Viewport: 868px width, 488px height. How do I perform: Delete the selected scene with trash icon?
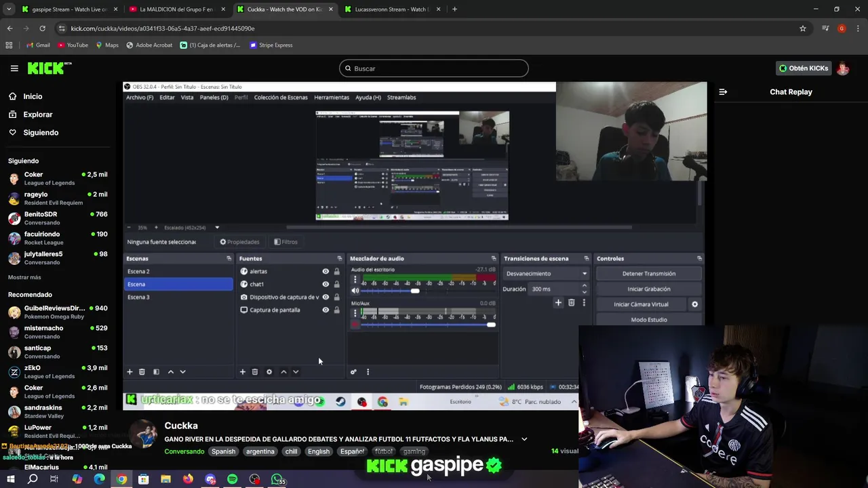point(142,371)
